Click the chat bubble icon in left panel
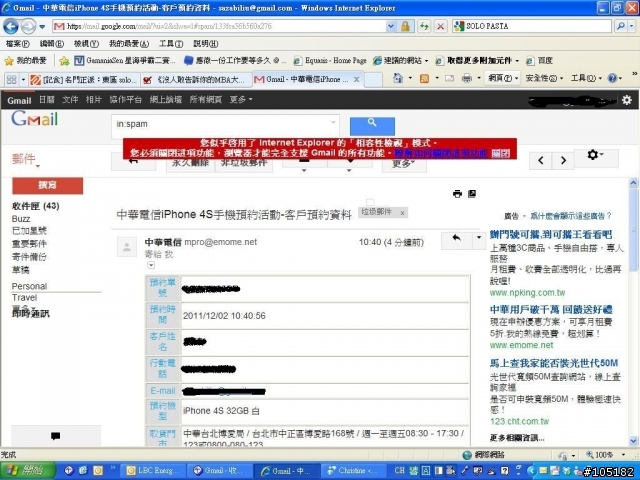This screenshot has height=480, width=640. [x=56, y=436]
